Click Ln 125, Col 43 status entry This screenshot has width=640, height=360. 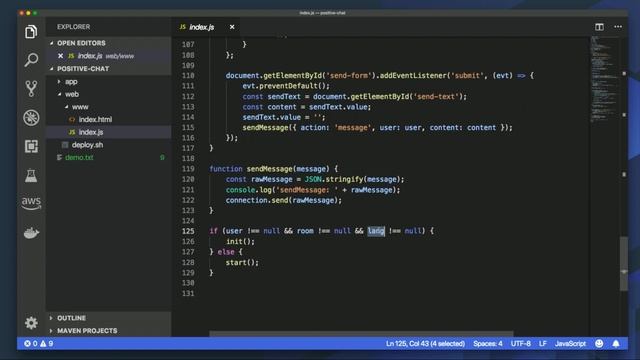(x=425, y=344)
